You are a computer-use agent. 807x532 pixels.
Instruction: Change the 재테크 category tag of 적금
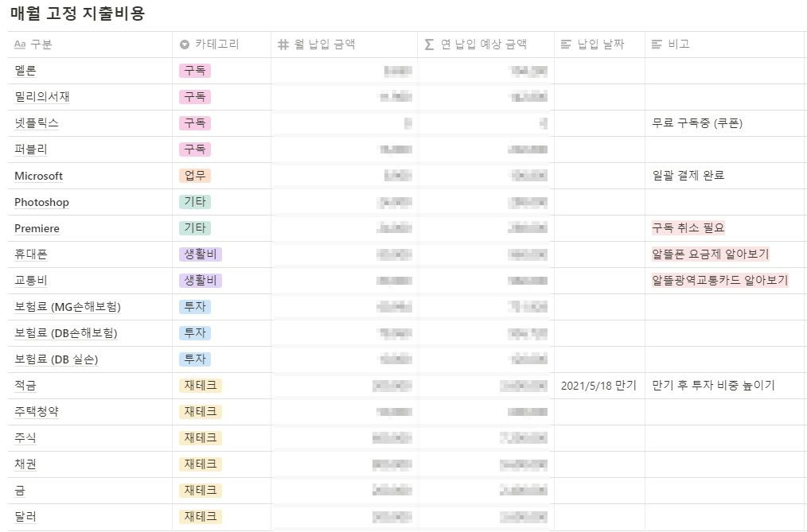point(201,385)
